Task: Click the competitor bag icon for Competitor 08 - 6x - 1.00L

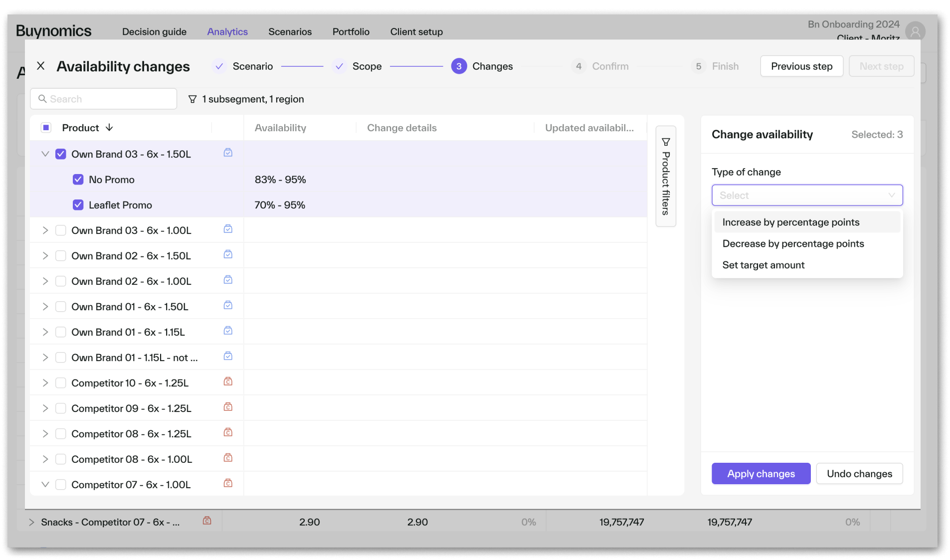Action: 228,458
